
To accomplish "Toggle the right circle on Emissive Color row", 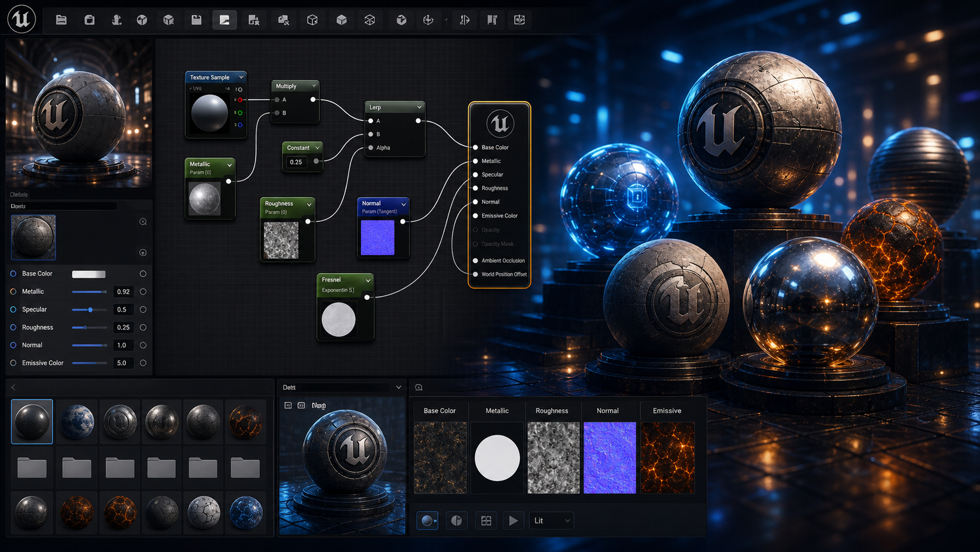I will point(143,363).
